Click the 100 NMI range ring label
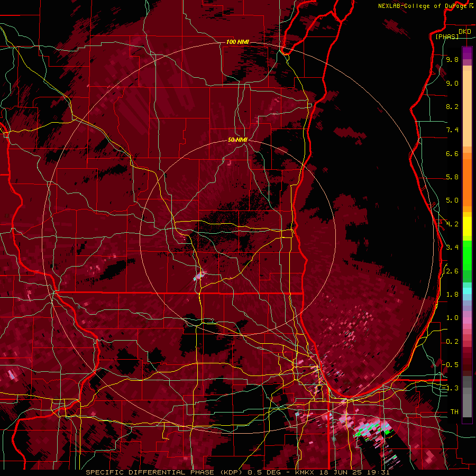 (237, 42)
